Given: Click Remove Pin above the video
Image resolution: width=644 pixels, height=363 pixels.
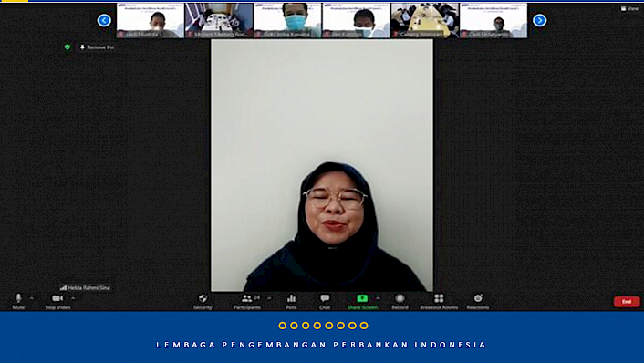Looking at the screenshot, I should (x=97, y=47).
